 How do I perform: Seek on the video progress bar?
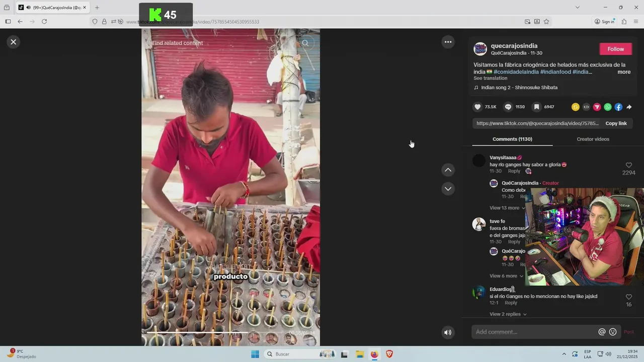click(231, 333)
